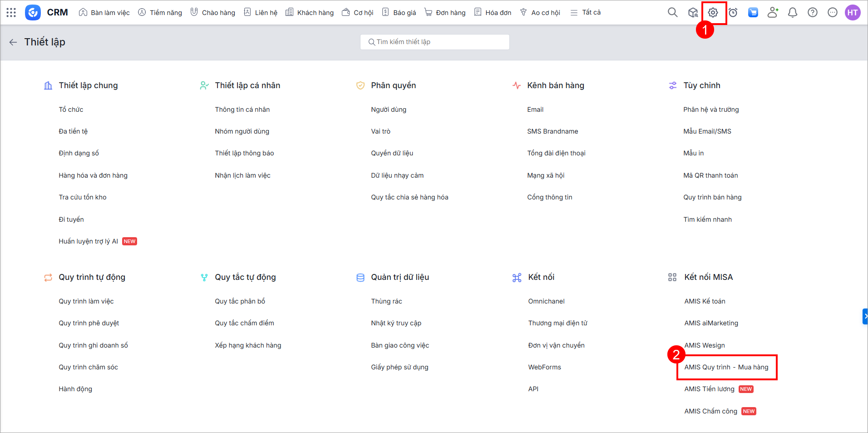The width and height of the screenshot is (868, 433).
Task: Click the settings gear icon
Action: click(x=713, y=13)
